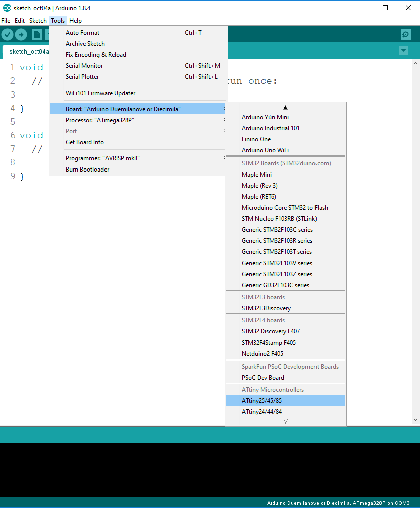
Task: Expand the Board submenu entry
Action: 138,109
